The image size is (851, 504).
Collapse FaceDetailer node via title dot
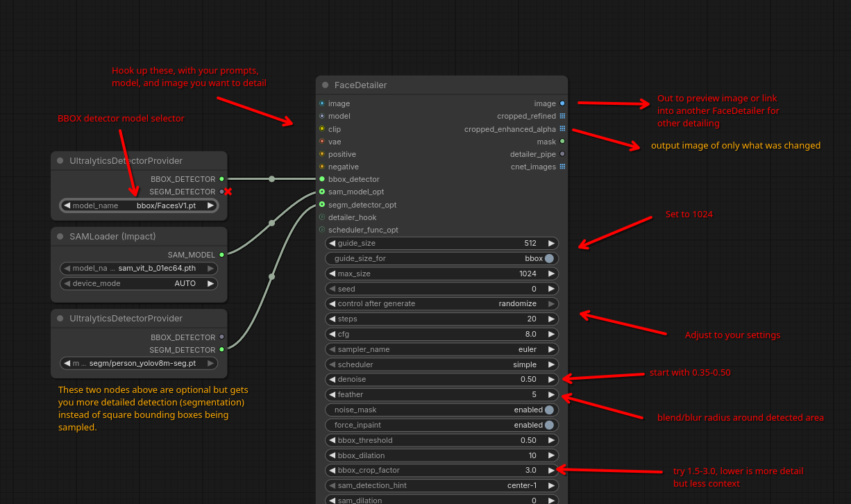tap(325, 85)
